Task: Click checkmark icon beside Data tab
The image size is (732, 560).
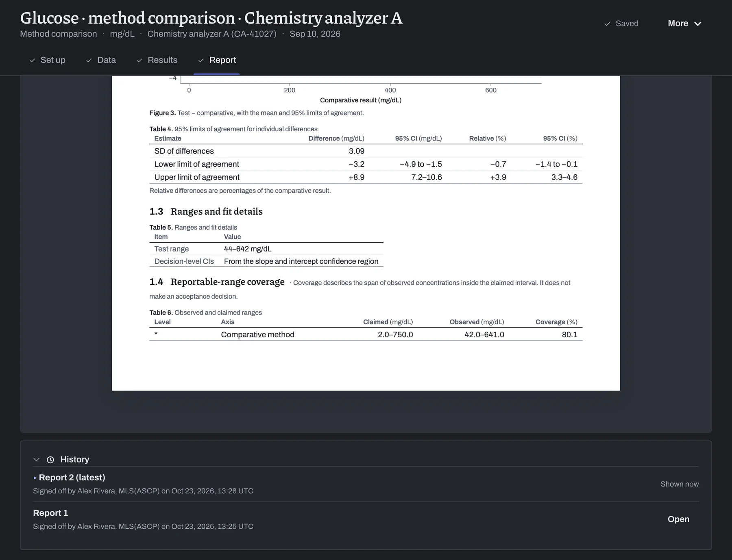Action: click(x=89, y=61)
